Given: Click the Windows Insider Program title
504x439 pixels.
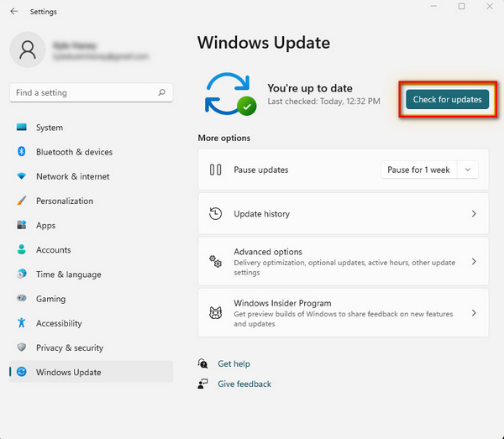Looking at the screenshot, I should click(282, 303).
